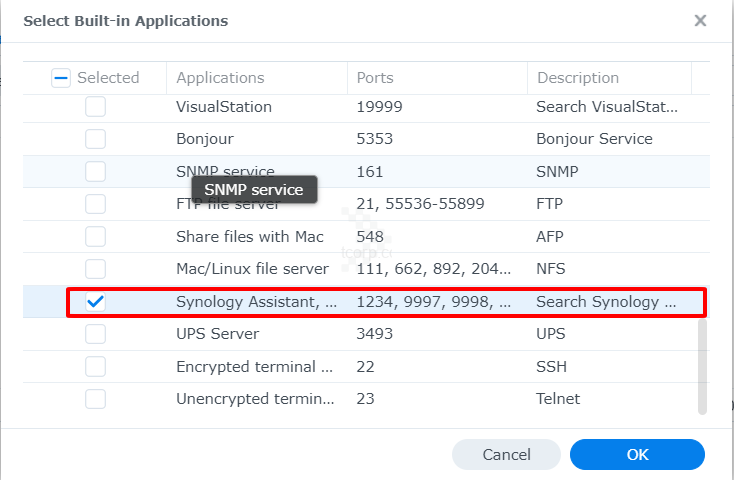The image size is (734, 480).
Task: Toggle the Selected header select-all checkbox
Action: tap(60, 78)
